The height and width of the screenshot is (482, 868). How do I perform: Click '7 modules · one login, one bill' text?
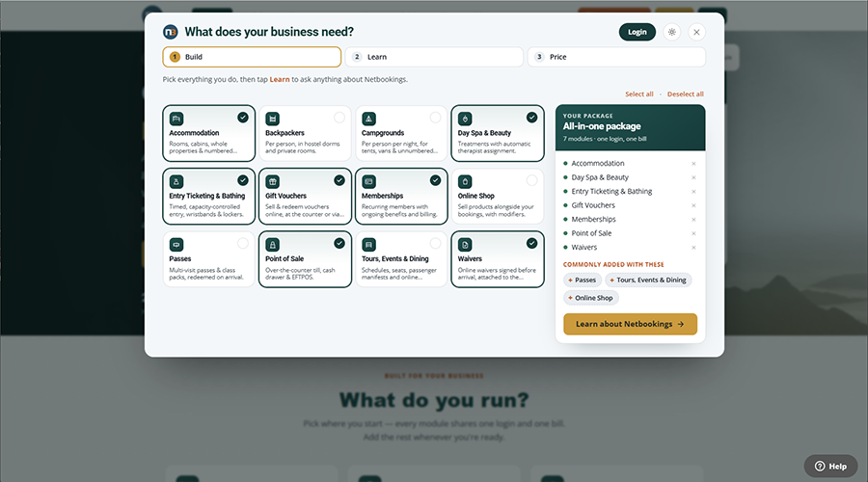[605, 139]
